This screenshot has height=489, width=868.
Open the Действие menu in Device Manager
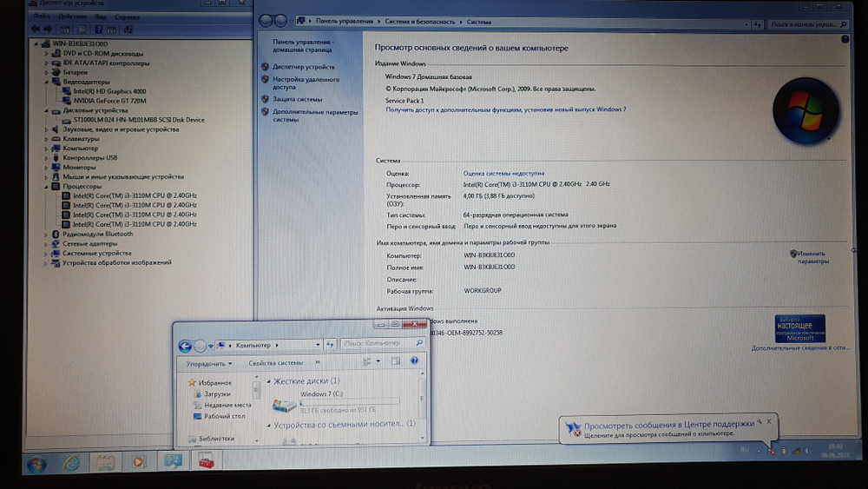coord(72,17)
